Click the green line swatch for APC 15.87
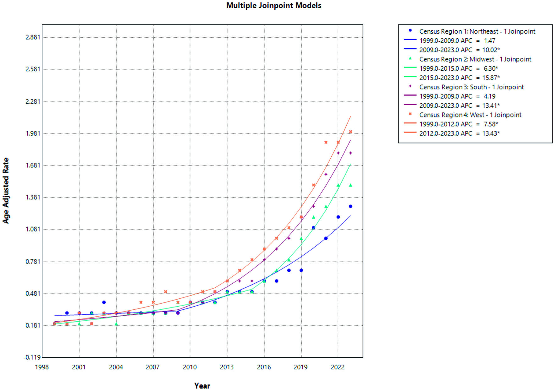Image resolution: width=557 pixels, height=392 pixels. (410, 77)
